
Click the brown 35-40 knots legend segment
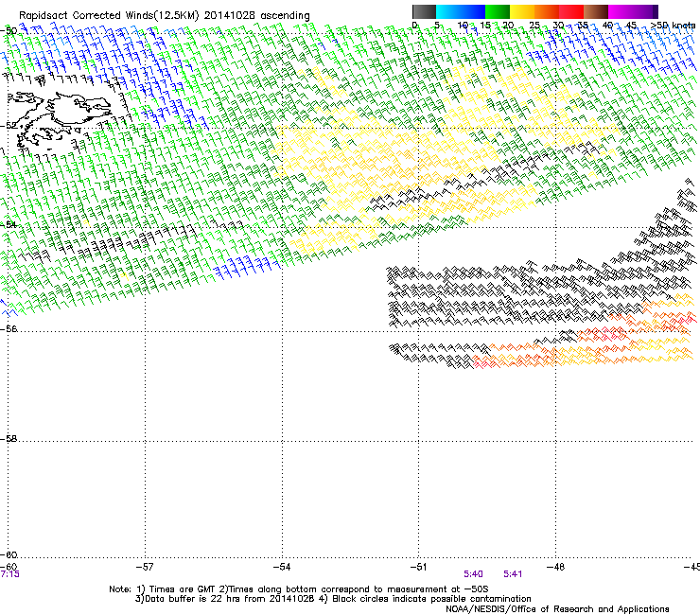click(x=596, y=11)
